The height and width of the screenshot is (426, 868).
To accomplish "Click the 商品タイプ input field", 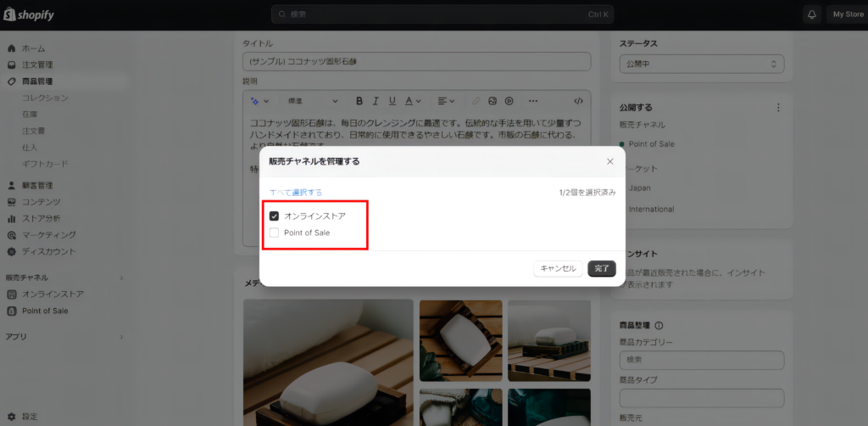I will (701, 398).
